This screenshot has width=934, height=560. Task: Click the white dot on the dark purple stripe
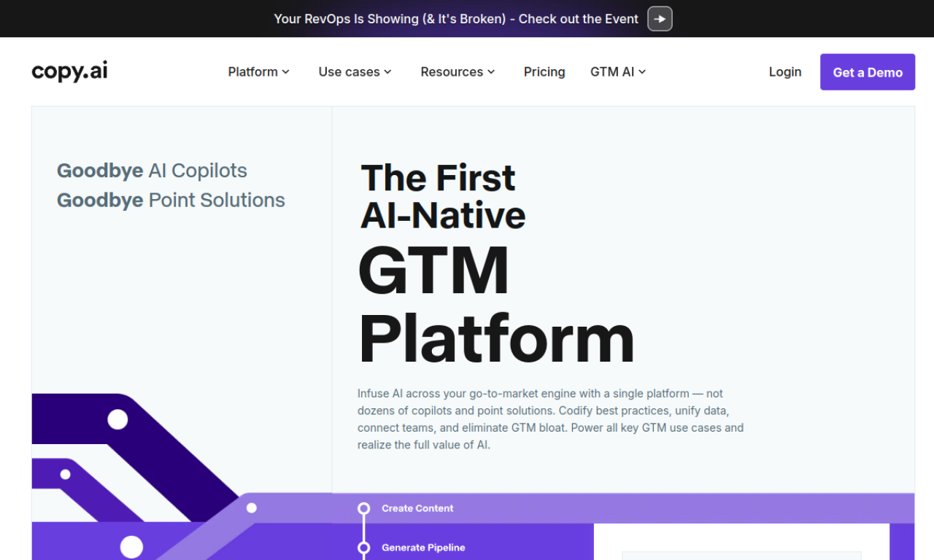pos(117,419)
